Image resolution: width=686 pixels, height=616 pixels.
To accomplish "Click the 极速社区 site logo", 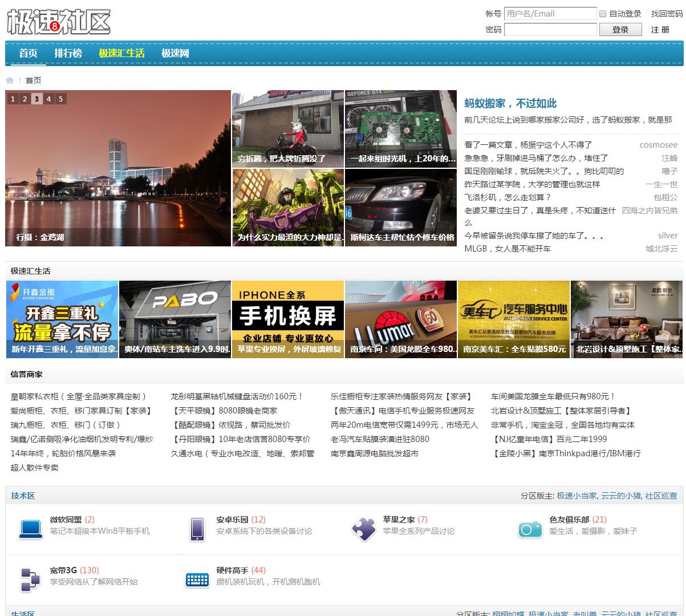I will coord(59,22).
